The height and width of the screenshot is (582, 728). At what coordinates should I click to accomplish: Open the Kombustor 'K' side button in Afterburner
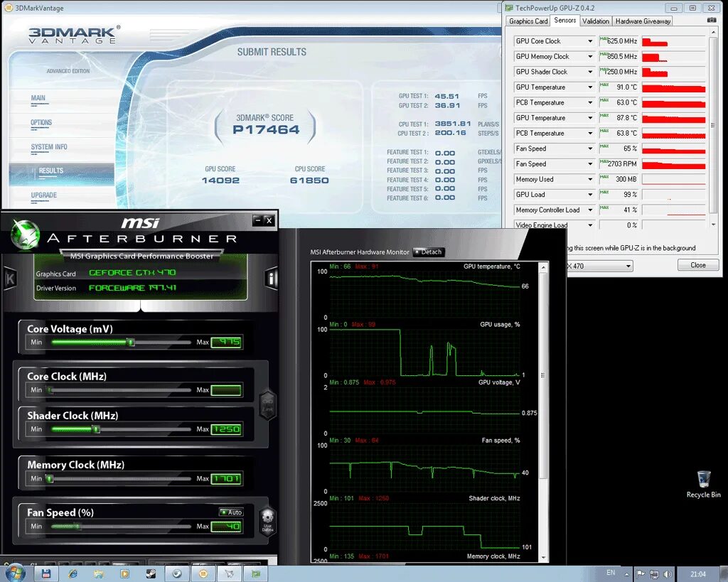tap(10, 279)
